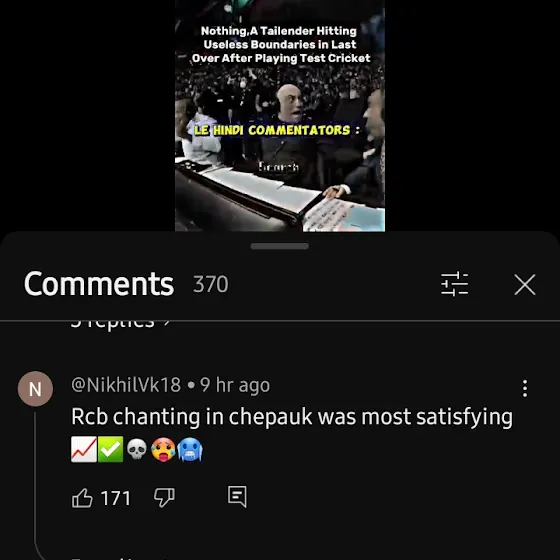The width and height of the screenshot is (560, 560).
Task: Expand the partially hidden replies link
Action: point(120,323)
